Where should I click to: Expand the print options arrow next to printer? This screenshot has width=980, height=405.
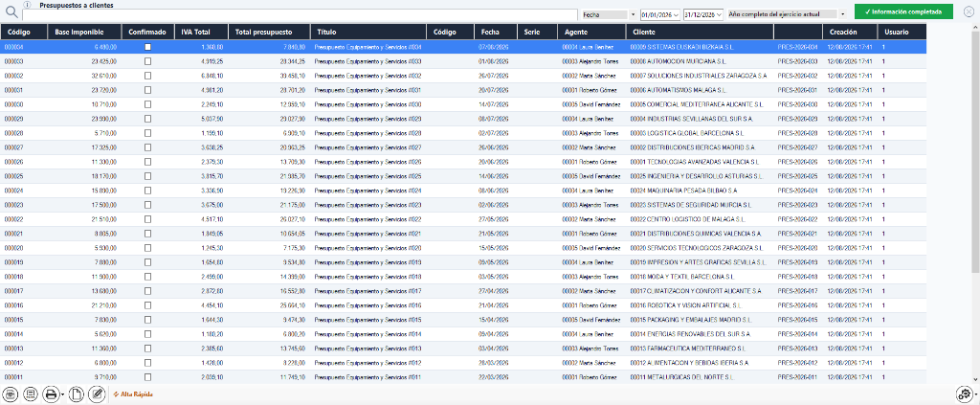[x=62, y=394]
